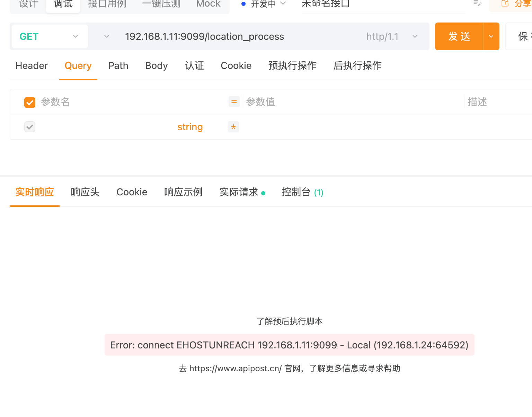Switch to the 设计 tab
Viewport: 532px width, 417px height.
click(28, 4)
